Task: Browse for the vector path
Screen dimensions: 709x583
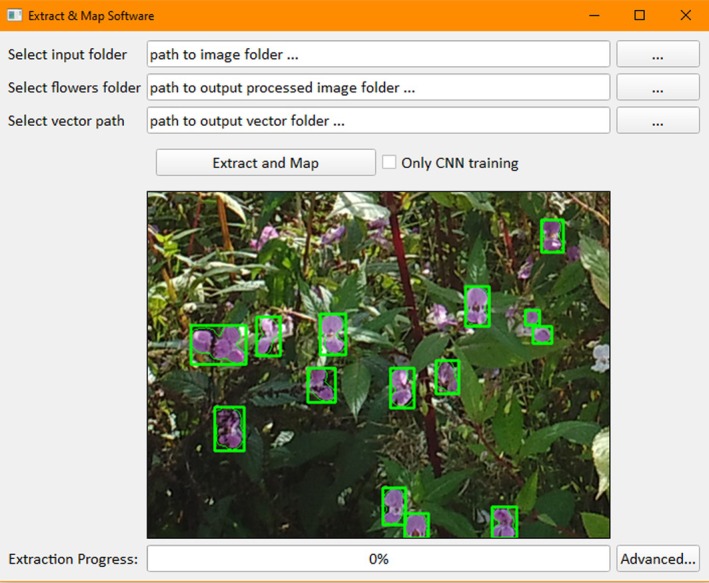Action: coord(658,120)
